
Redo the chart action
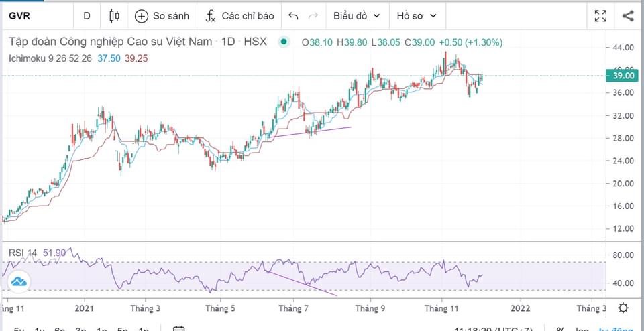tap(313, 16)
